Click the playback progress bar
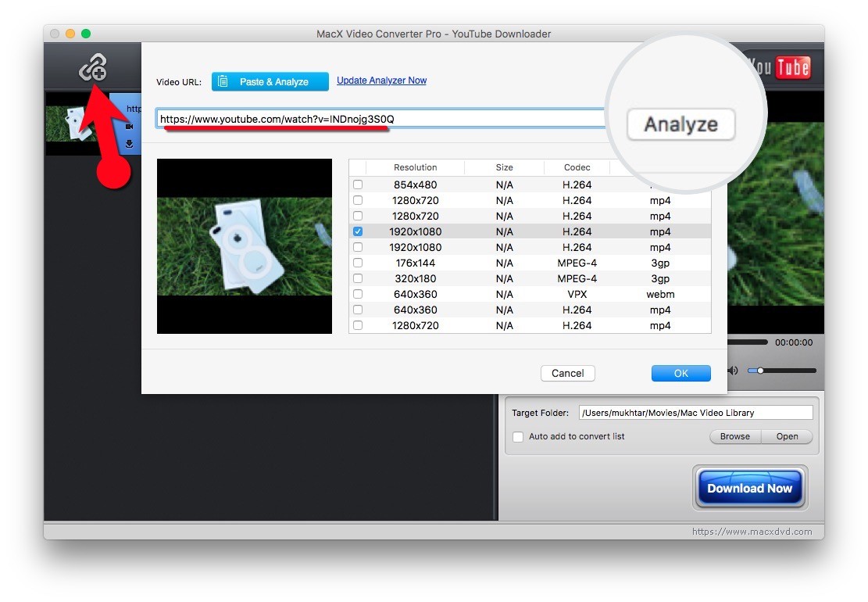 (x=748, y=342)
